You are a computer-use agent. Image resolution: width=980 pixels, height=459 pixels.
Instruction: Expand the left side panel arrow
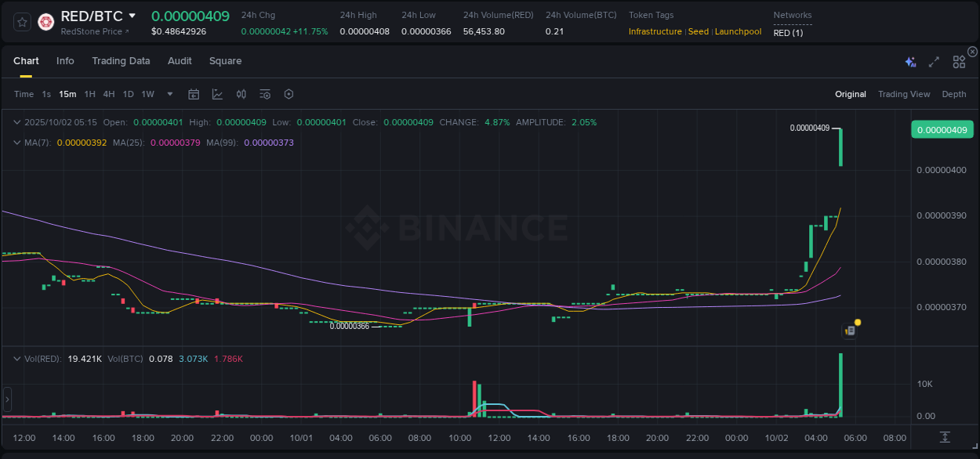pos(6,399)
